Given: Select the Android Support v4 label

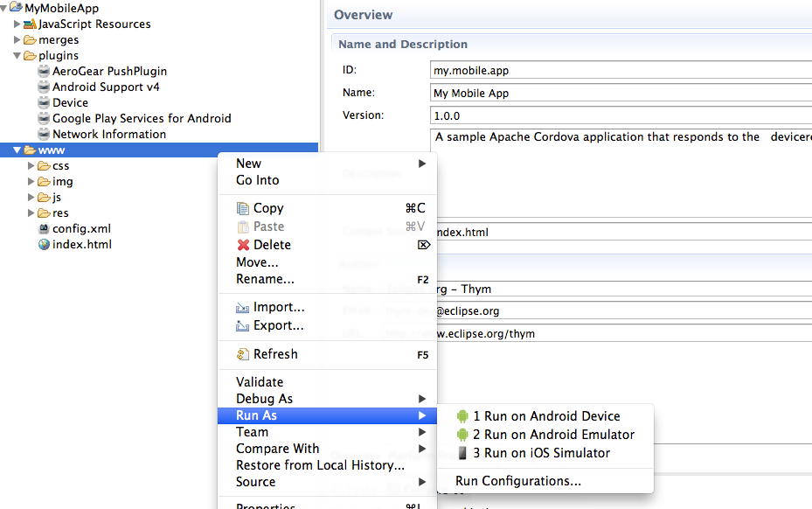Looking at the screenshot, I should click(106, 87).
